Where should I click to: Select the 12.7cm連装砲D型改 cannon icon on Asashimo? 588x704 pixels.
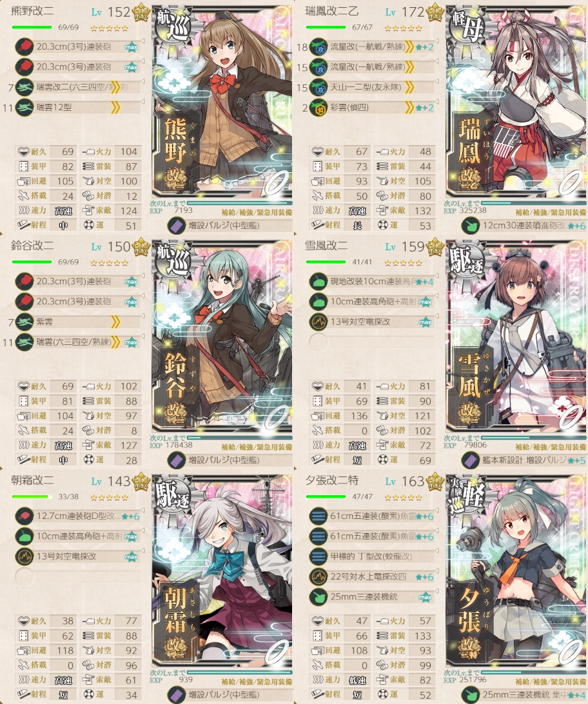point(24,516)
